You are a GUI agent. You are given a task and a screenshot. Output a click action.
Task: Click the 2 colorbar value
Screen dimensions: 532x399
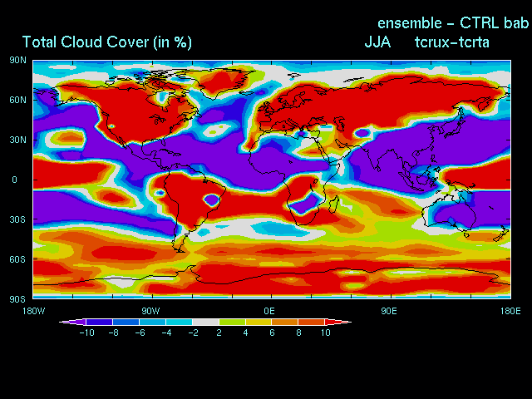219,332
